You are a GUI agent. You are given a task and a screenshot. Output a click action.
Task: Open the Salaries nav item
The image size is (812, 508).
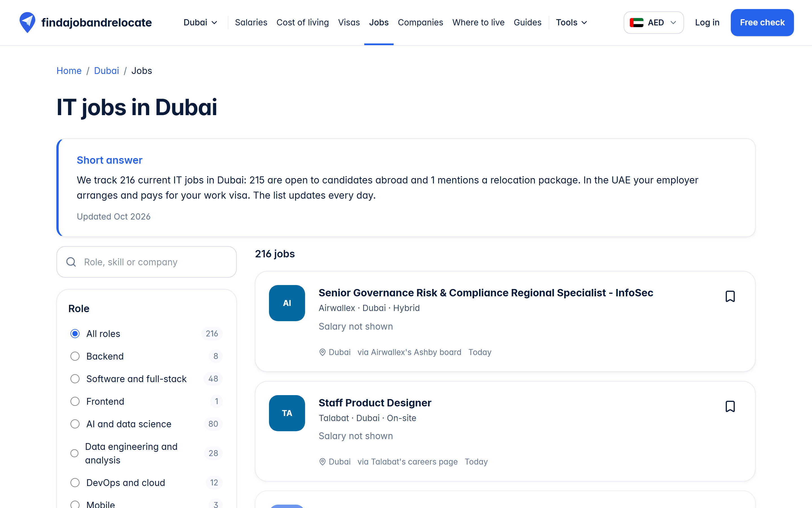(251, 23)
